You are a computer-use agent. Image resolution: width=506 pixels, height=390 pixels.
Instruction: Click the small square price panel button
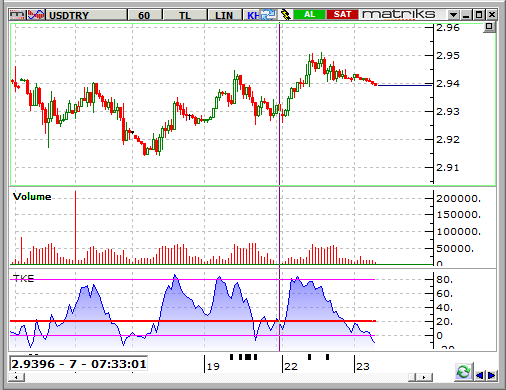(x=489, y=27)
